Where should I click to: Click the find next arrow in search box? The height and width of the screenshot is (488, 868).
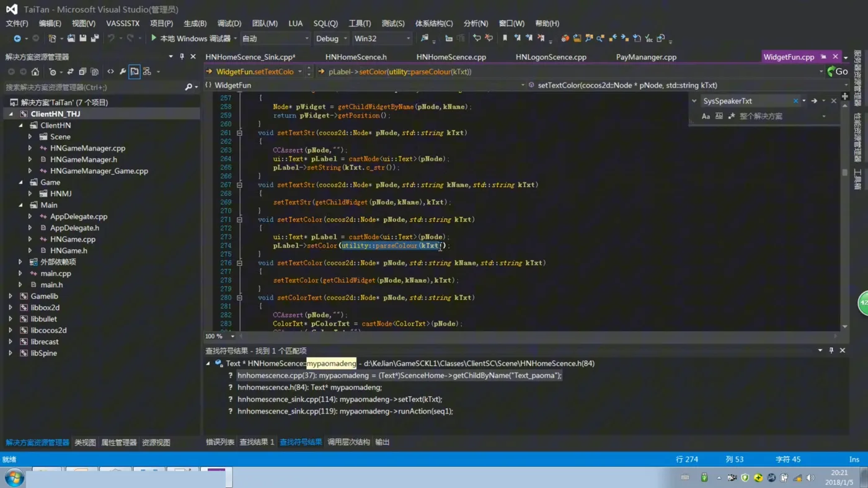click(x=814, y=100)
